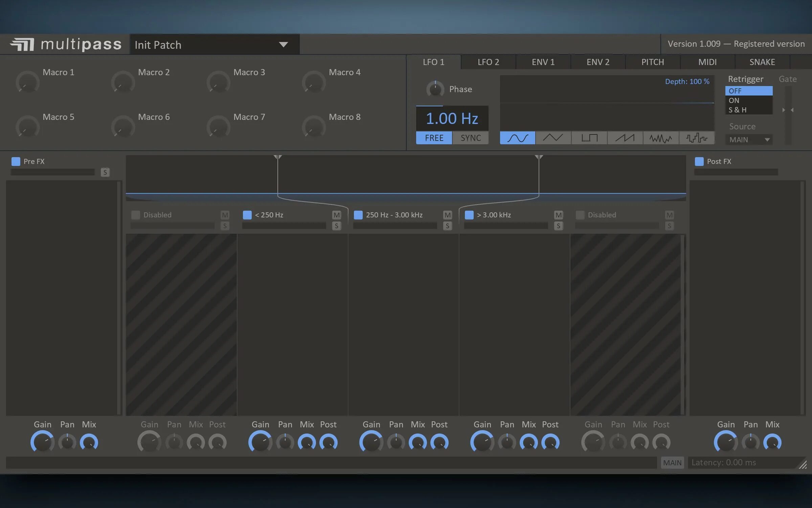Select the triangle wave LFO shape
The image size is (812, 508).
tap(553, 138)
